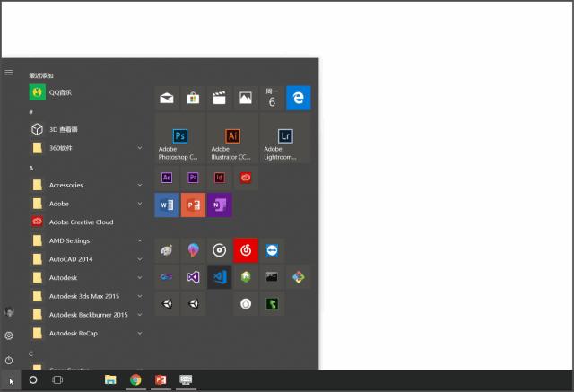The height and width of the screenshot is (392, 574).
Task: Select Adobe Creative Cloud in the app list
Action: tap(81, 222)
